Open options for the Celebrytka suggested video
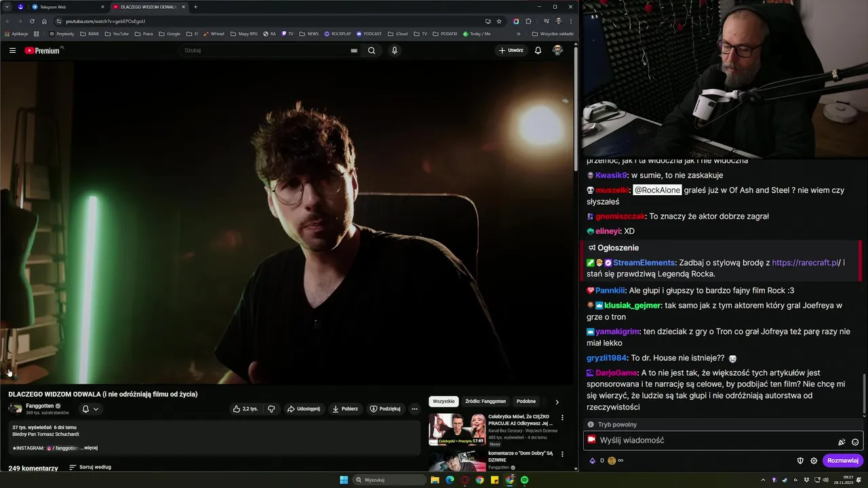The height and width of the screenshot is (488, 868). tap(562, 418)
